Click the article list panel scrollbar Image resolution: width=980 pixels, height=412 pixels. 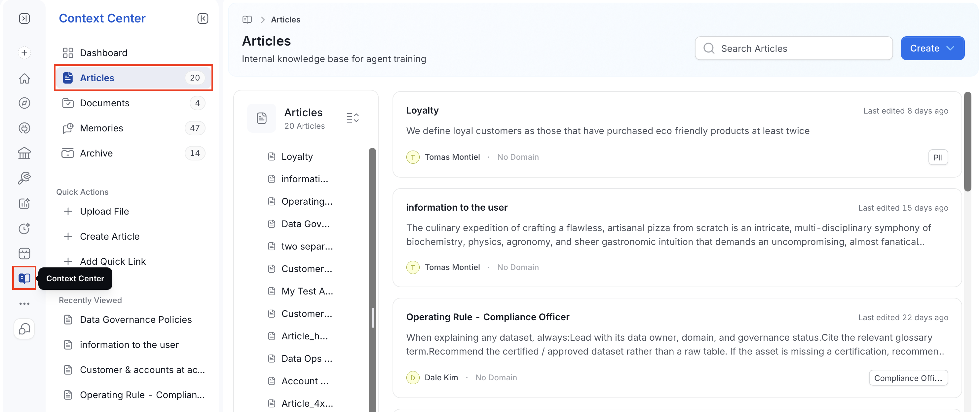[372, 279]
